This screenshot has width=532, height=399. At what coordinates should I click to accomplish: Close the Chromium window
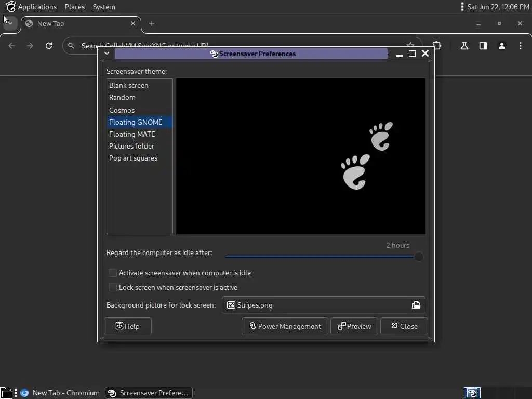(x=520, y=23)
